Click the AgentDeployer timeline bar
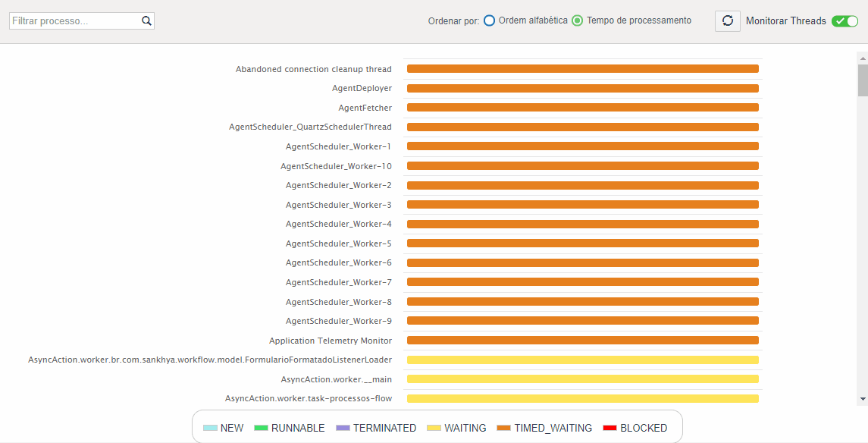 pyautogui.click(x=582, y=89)
